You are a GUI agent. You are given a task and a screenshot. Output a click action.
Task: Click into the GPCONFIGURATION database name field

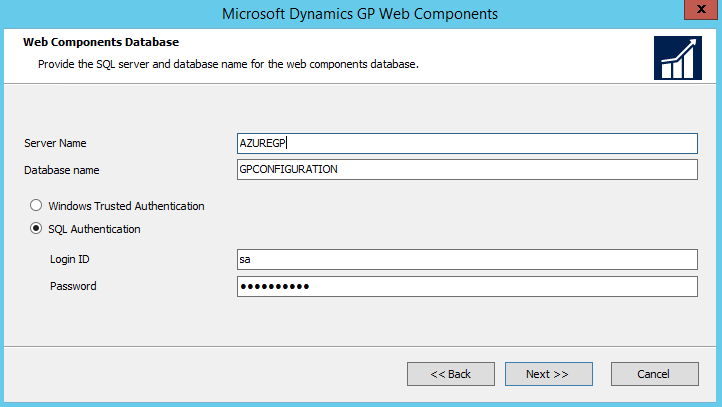tap(466, 169)
